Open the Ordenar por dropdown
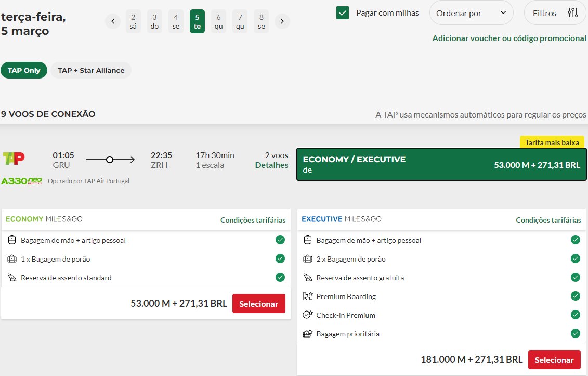 (471, 13)
